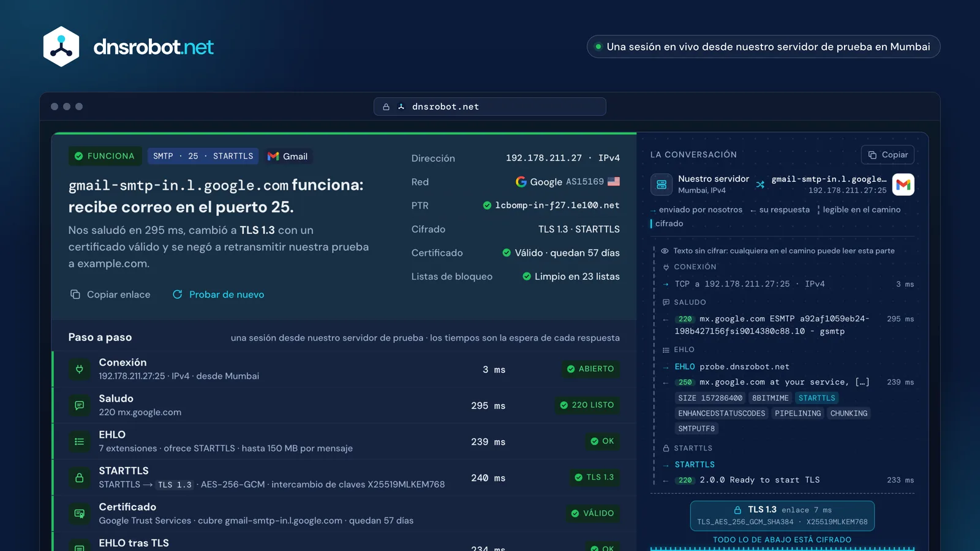Image resolution: width=980 pixels, height=551 pixels.
Task: Click the SIZE 157286400 tag
Action: (x=710, y=398)
